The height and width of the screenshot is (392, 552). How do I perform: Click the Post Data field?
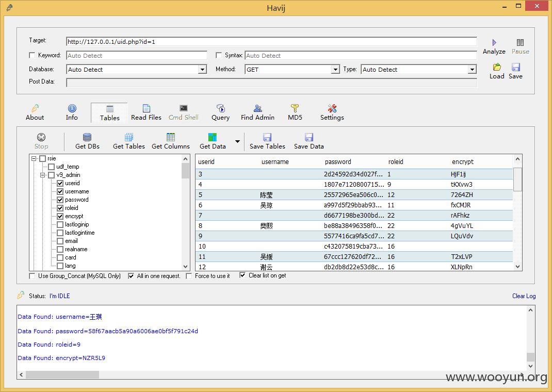point(271,83)
